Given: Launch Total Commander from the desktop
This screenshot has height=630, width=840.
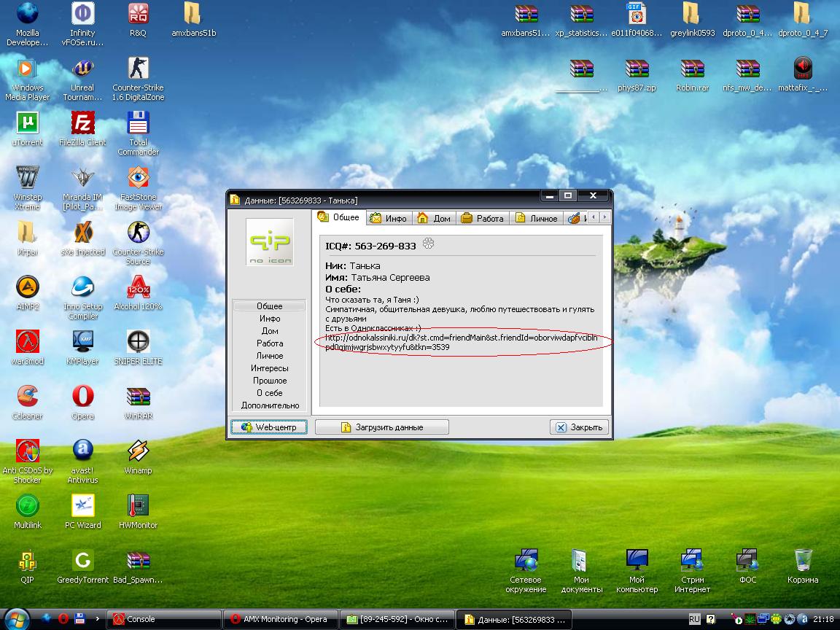Looking at the screenshot, I should (x=138, y=123).
